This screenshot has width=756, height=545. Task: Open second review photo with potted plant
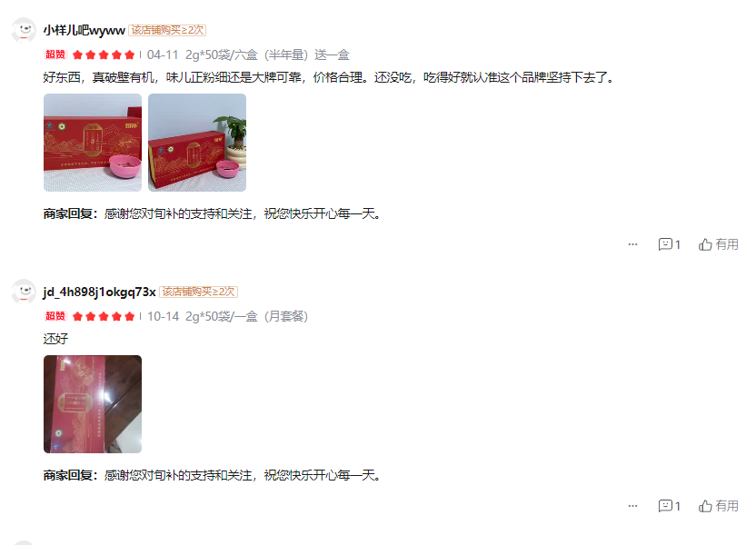coord(197,143)
